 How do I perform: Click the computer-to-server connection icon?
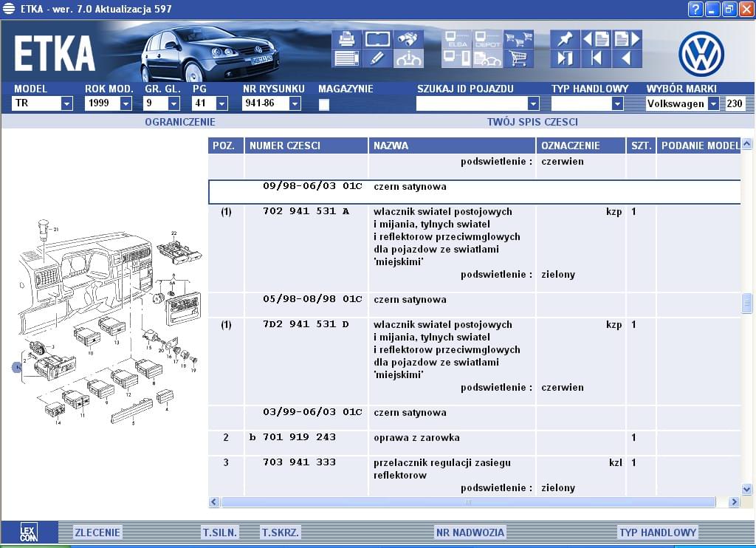click(456, 58)
